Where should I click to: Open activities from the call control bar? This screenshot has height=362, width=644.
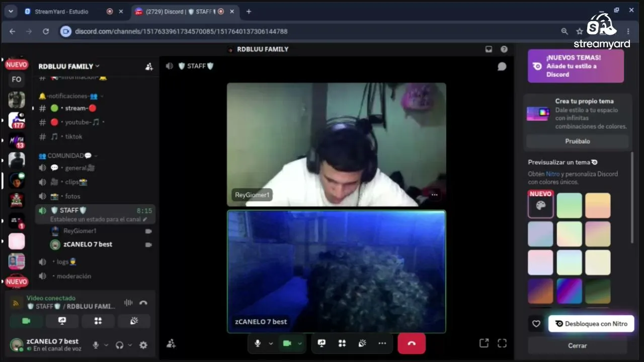pos(342,343)
